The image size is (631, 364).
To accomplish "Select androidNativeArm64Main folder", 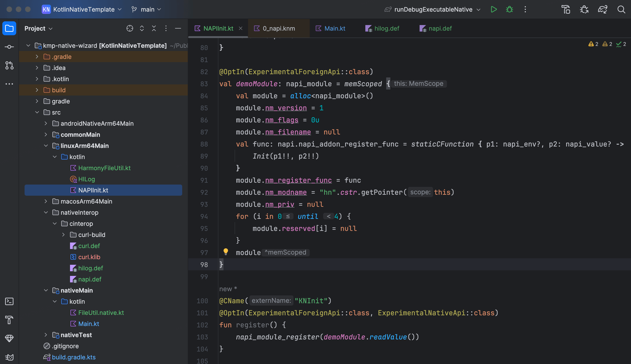I will click(97, 123).
